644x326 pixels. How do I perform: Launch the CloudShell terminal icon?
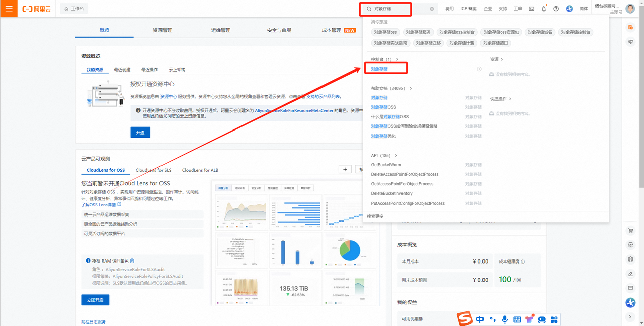(x=532, y=9)
